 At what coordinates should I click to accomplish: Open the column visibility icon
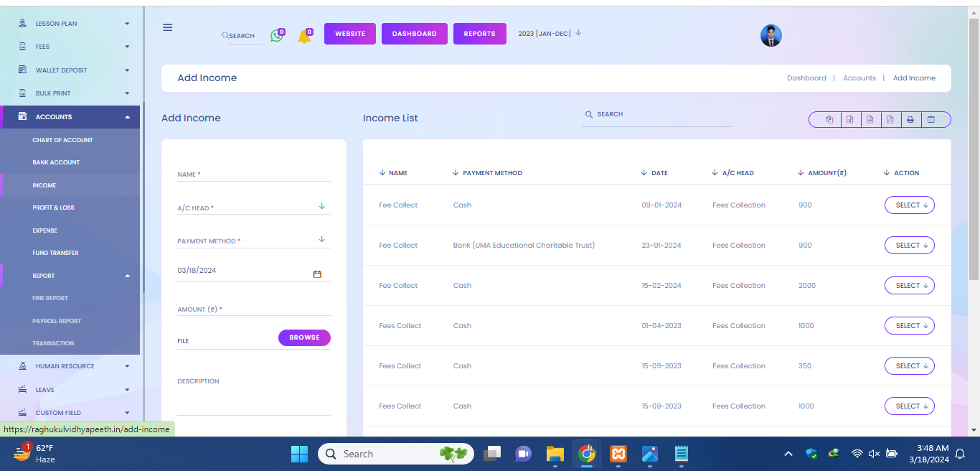coord(931,120)
